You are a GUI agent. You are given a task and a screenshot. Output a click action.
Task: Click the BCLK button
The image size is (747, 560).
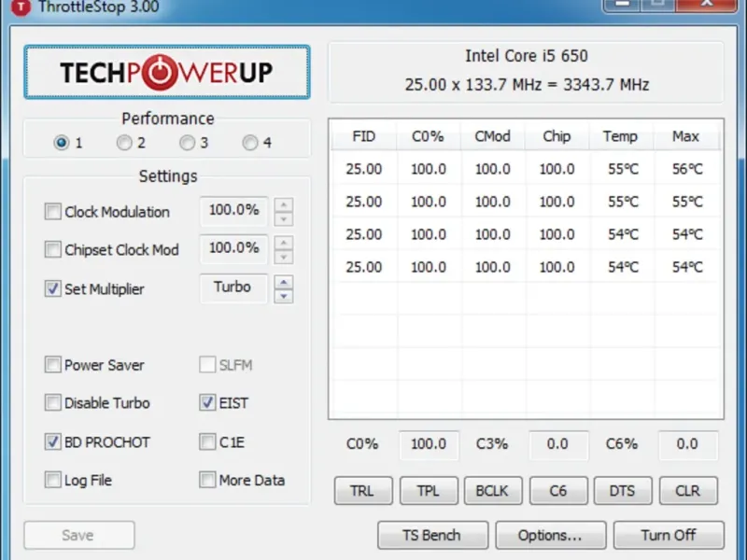click(x=493, y=491)
